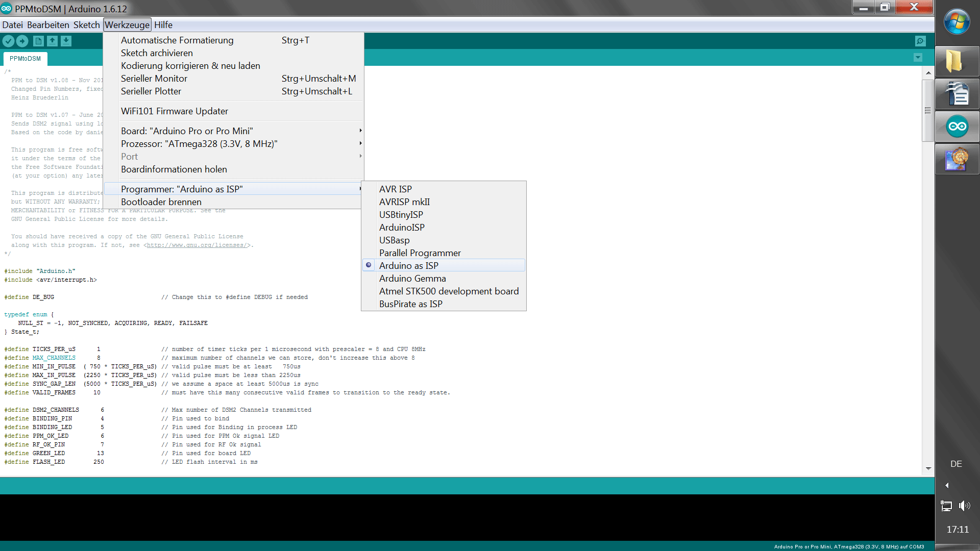Open the image viewer taskbar icon

point(957,159)
